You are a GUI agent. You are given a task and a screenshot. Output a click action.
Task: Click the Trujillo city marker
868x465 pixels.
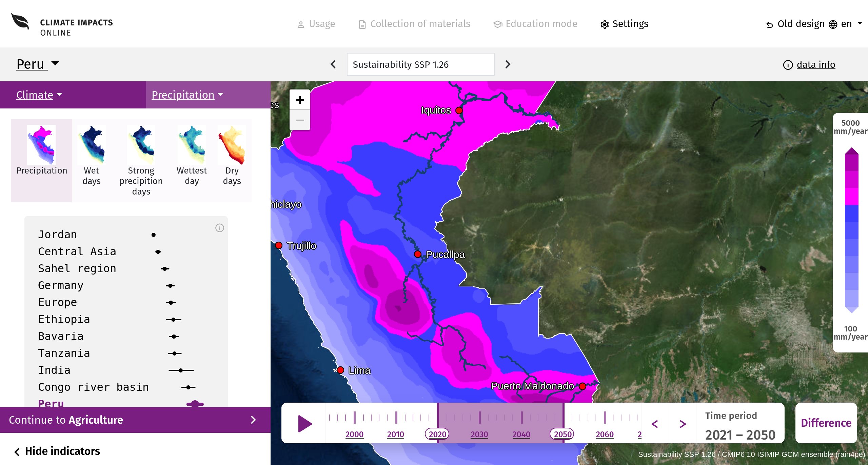(279, 245)
